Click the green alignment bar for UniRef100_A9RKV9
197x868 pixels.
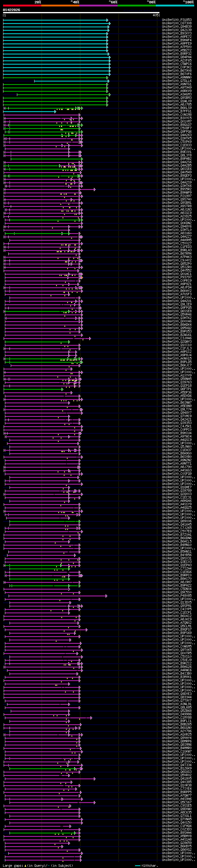(x=56, y=91)
